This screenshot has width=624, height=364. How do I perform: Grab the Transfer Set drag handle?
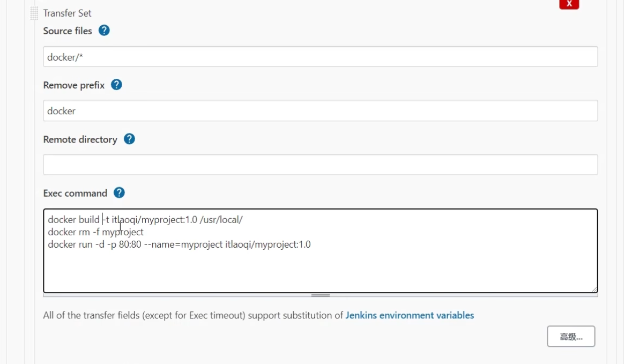[x=34, y=13]
